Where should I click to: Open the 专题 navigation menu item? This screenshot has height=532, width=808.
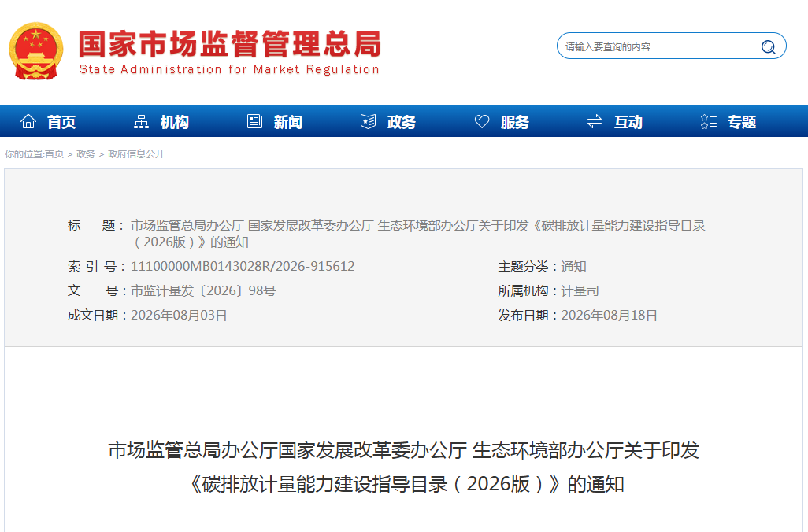click(x=742, y=122)
